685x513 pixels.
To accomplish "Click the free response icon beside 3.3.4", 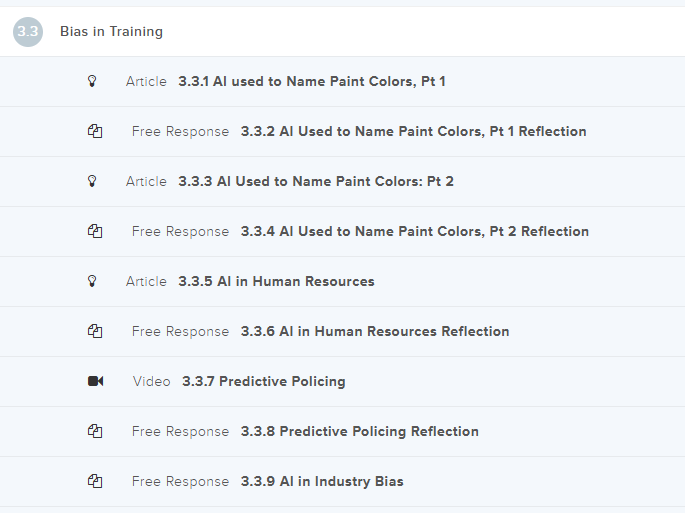I will (x=95, y=231).
